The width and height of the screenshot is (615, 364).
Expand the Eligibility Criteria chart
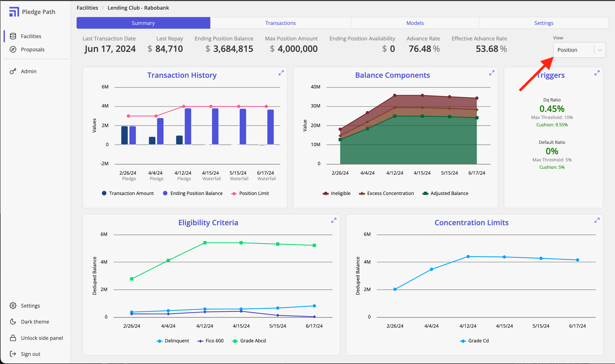point(333,220)
